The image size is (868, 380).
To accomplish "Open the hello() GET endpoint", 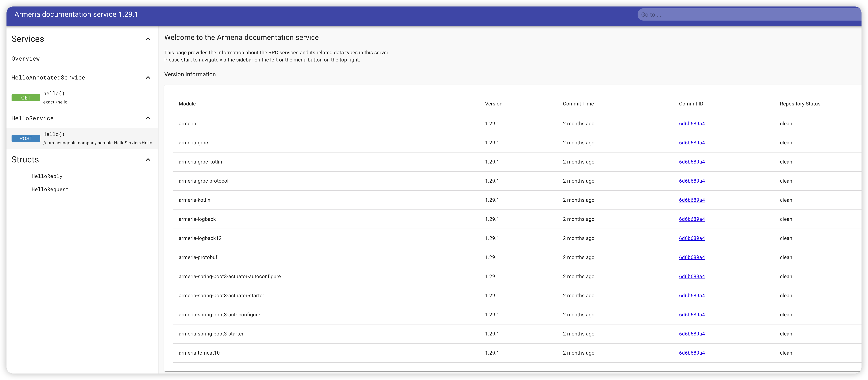I will coord(54,94).
